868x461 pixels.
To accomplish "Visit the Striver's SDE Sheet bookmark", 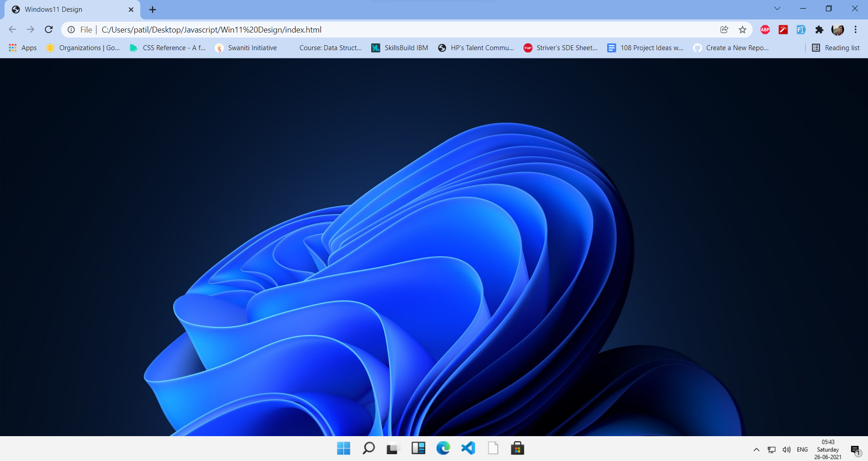I will point(561,47).
